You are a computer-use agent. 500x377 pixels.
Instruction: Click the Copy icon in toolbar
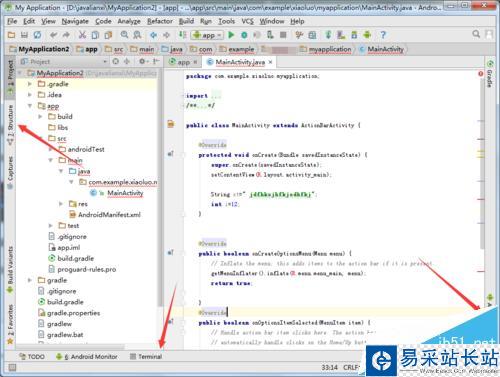coord(95,35)
